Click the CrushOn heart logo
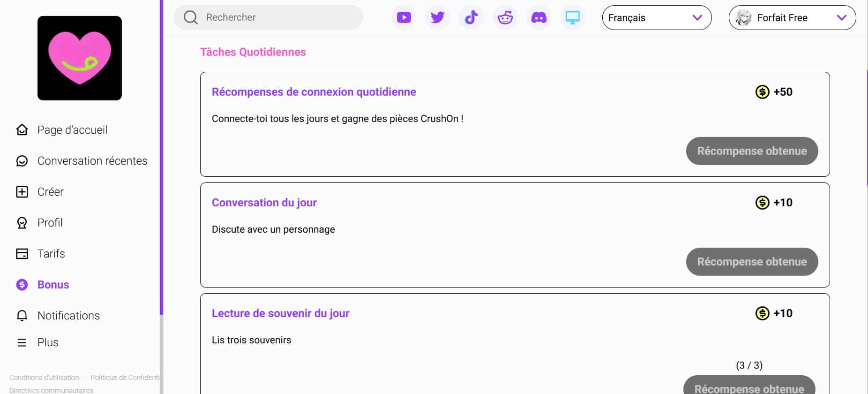Image resolution: width=868 pixels, height=394 pixels. (x=80, y=58)
